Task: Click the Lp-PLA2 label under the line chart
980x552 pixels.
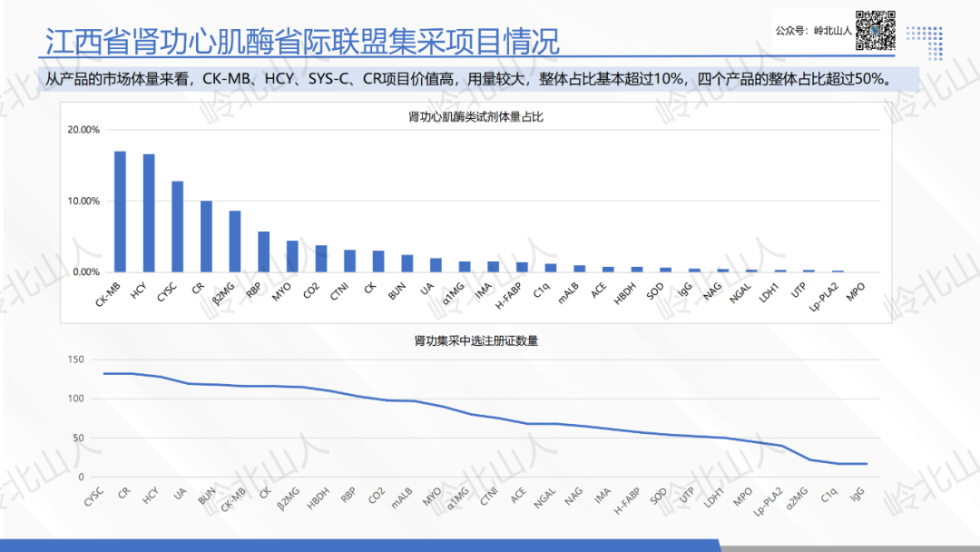Action: pyautogui.click(x=769, y=501)
